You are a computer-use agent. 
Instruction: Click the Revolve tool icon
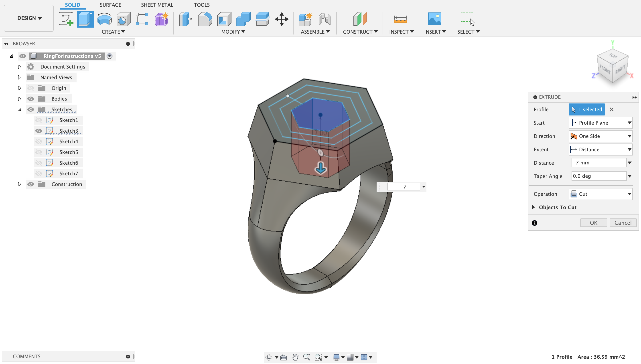coord(105,19)
